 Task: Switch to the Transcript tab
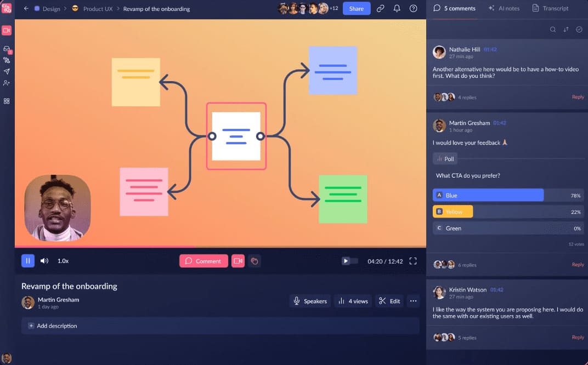[x=551, y=8]
